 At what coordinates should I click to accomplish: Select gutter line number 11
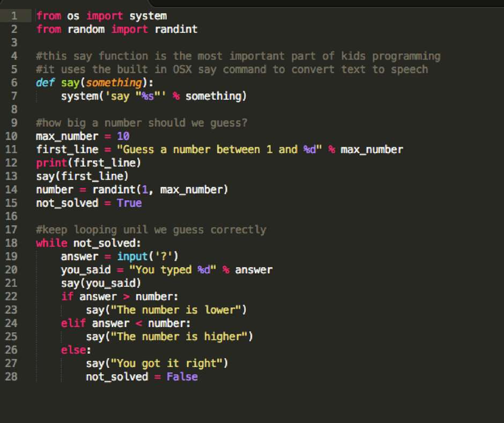tap(11, 149)
